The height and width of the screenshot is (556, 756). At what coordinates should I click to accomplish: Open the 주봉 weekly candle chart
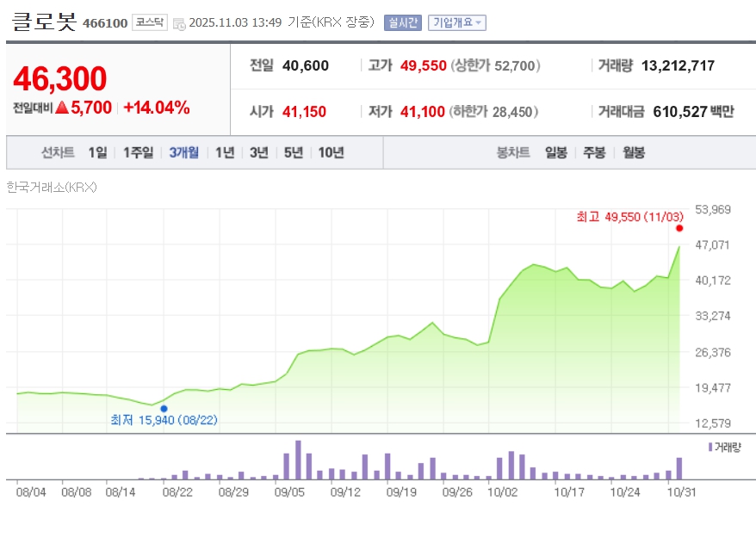coord(594,152)
